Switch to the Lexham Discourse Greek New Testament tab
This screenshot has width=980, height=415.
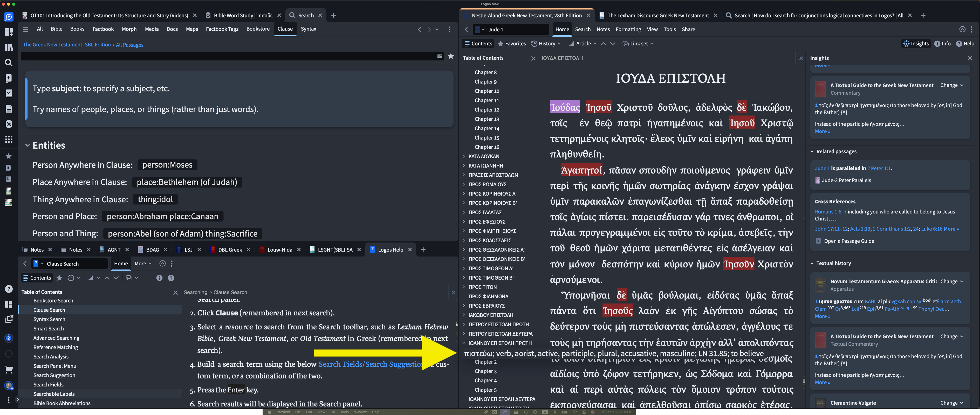(658, 16)
